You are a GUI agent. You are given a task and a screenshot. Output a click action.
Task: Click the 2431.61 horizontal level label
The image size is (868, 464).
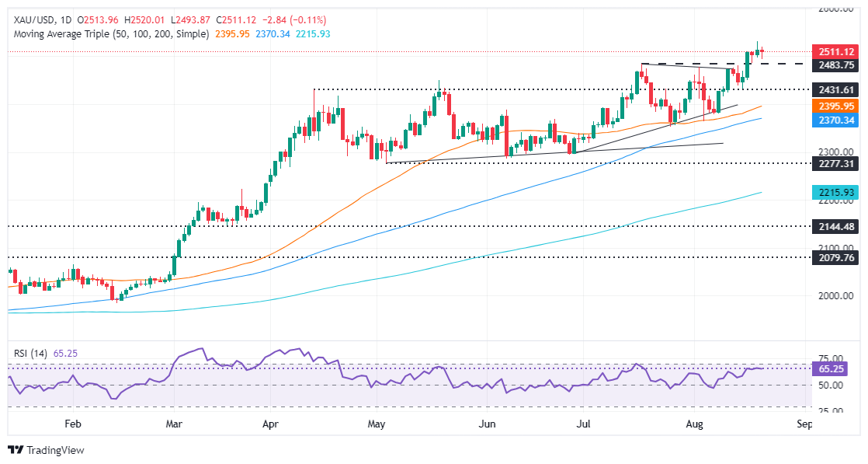click(836, 90)
